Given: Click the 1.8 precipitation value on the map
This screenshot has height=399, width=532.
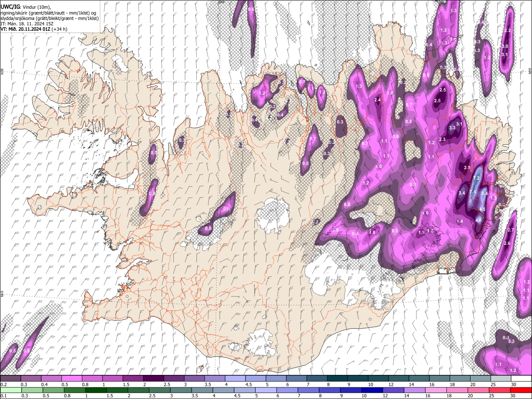Looking at the screenshot, I should tap(372, 233).
